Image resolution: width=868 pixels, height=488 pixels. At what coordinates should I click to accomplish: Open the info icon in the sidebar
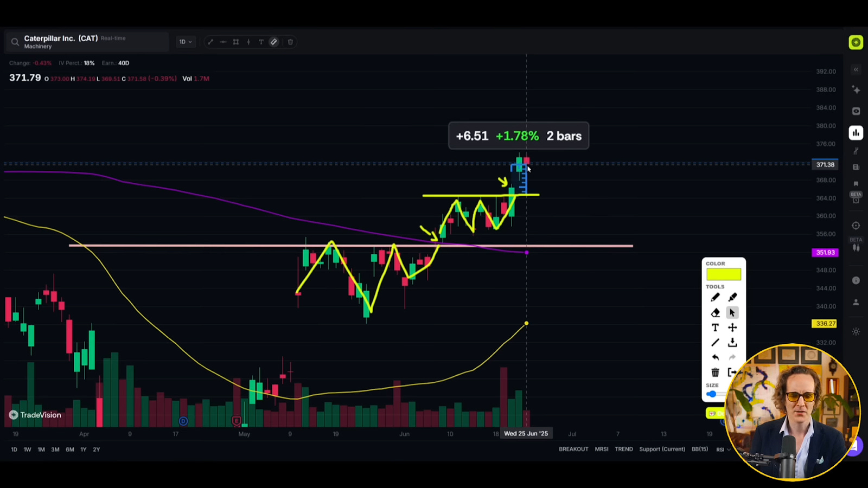[x=856, y=280]
